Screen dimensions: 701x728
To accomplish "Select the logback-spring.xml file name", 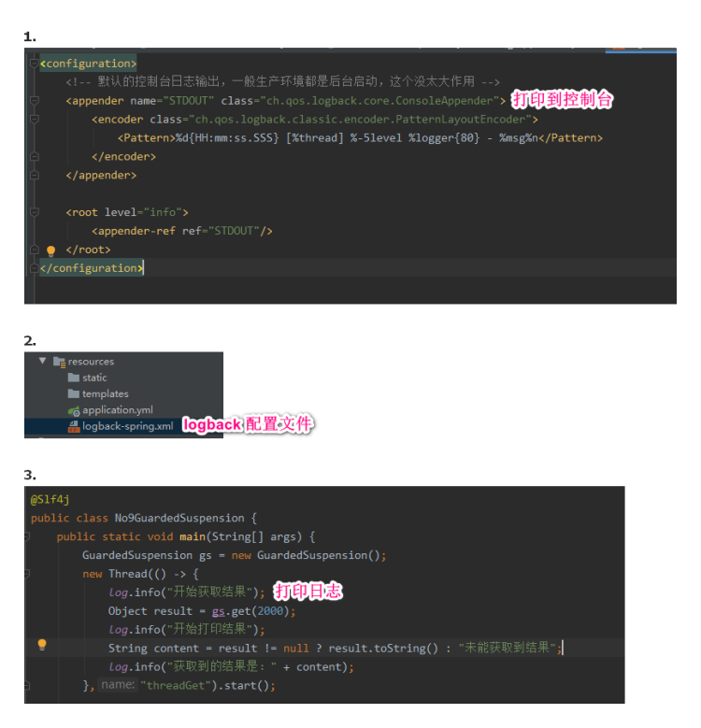I will click(x=128, y=426).
